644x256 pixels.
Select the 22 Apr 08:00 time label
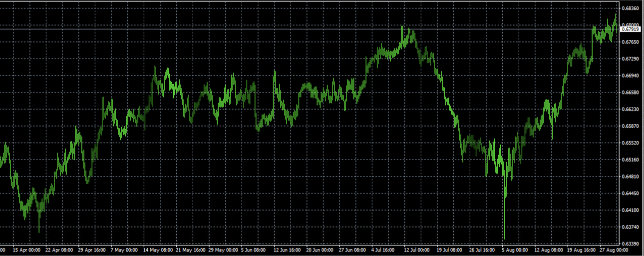[59, 250]
